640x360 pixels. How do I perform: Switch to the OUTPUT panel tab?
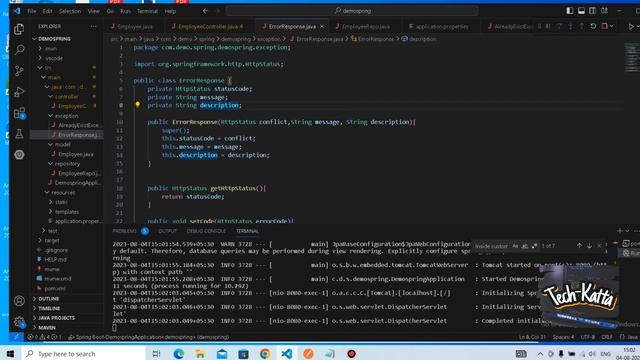pyautogui.click(x=167, y=231)
